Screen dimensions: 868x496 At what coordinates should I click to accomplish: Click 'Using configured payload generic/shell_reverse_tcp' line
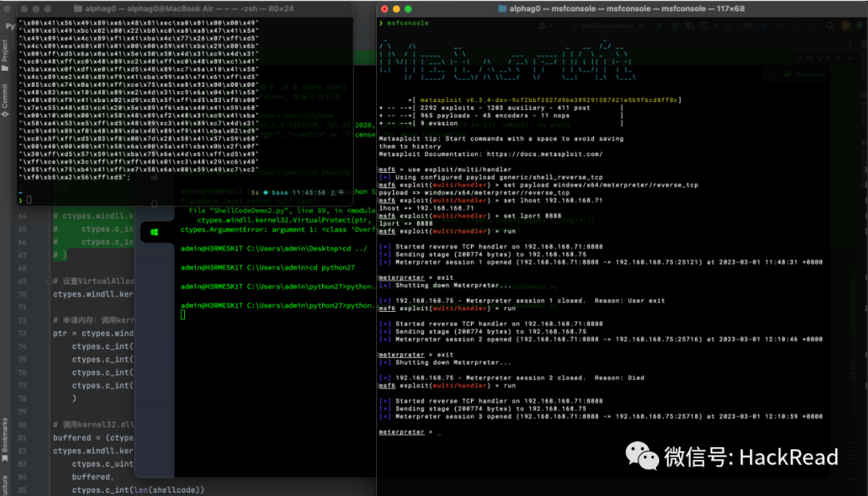491,177
